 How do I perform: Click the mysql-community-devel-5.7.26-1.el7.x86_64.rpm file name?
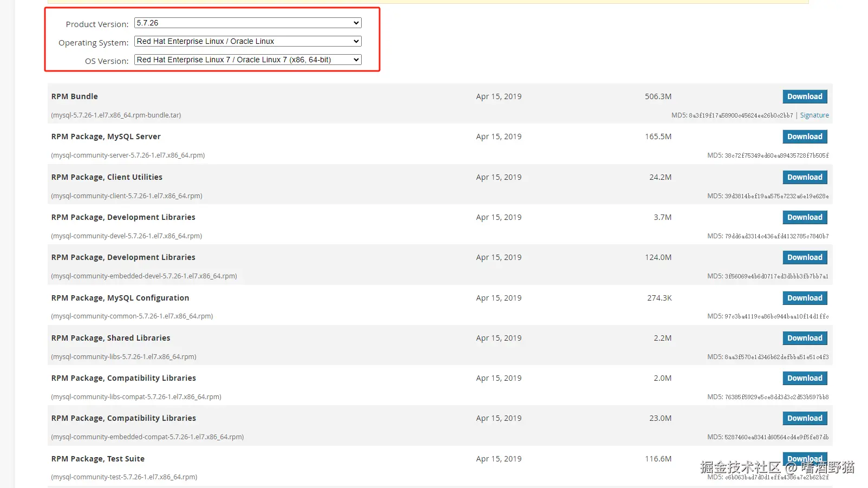(x=127, y=236)
